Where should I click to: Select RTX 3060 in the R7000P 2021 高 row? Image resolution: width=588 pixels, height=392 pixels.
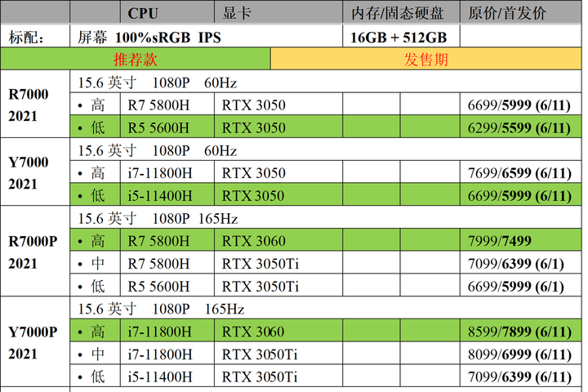click(253, 241)
